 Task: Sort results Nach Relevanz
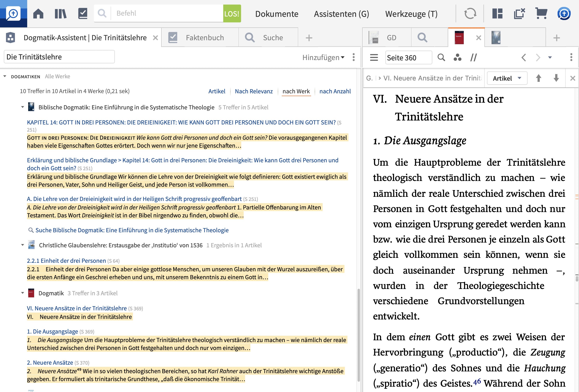(x=254, y=91)
